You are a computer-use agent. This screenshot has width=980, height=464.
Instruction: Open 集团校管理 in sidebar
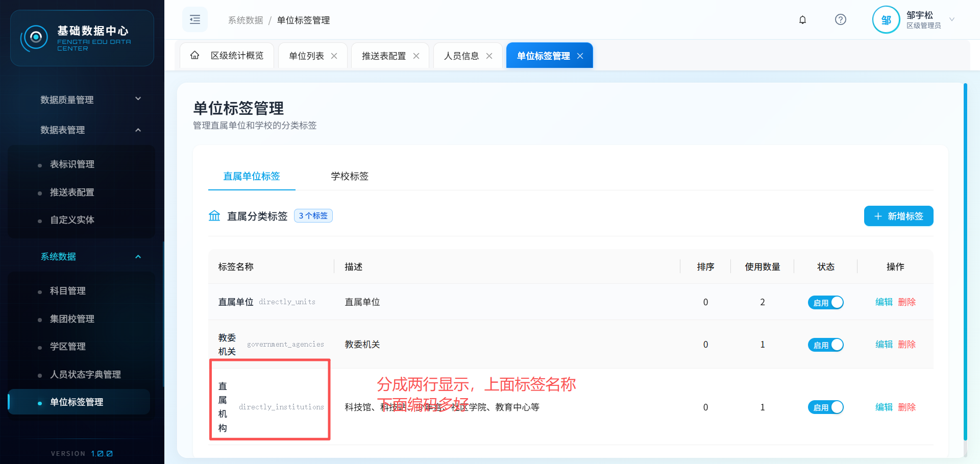tap(72, 319)
